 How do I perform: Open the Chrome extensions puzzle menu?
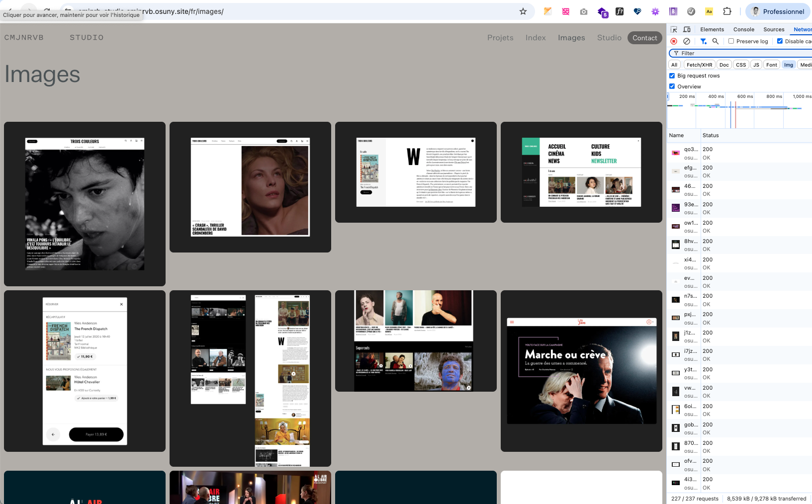(x=727, y=11)
